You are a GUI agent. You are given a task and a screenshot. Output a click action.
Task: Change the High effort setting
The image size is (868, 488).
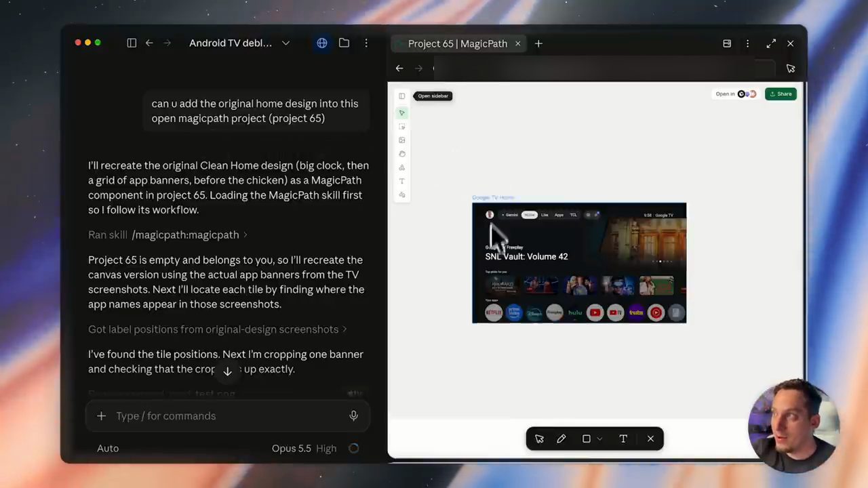pyautogui.click(x=326, y=448)
